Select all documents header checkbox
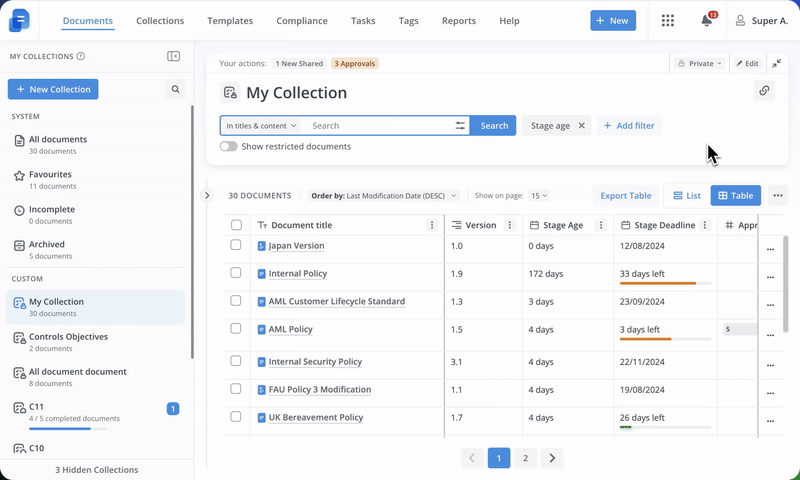 tap(236, 225)
